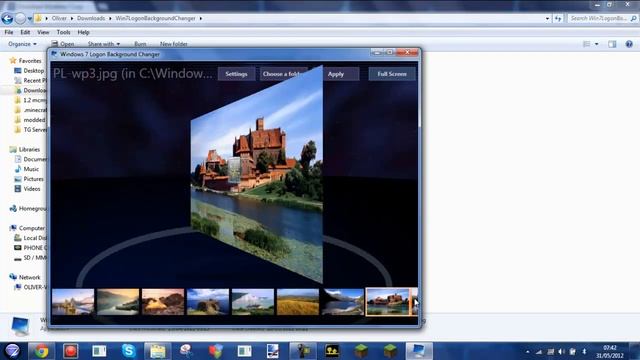640x360 pixels.
Task: Click the Open toolbar button in Explorer
Action: click(62, 44)
